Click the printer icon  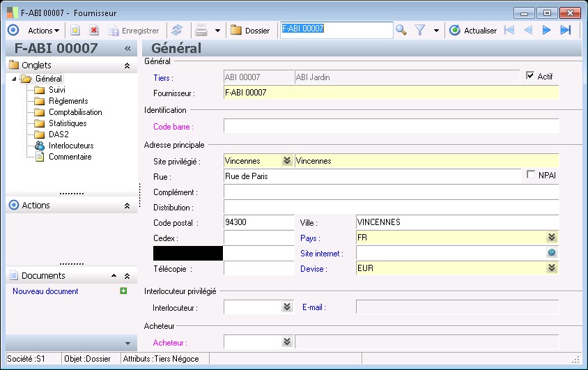tap(201, 31)
